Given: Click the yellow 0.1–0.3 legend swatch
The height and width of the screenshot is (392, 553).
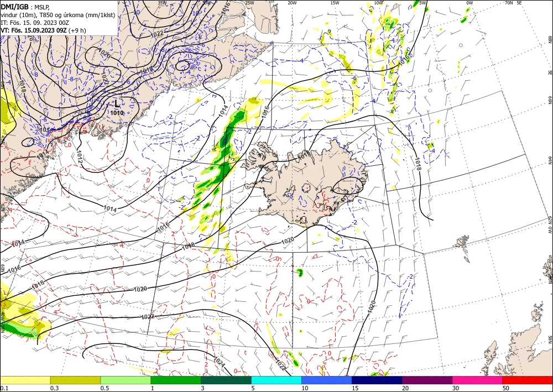Looking at the screenshot, I should [25, 380].
